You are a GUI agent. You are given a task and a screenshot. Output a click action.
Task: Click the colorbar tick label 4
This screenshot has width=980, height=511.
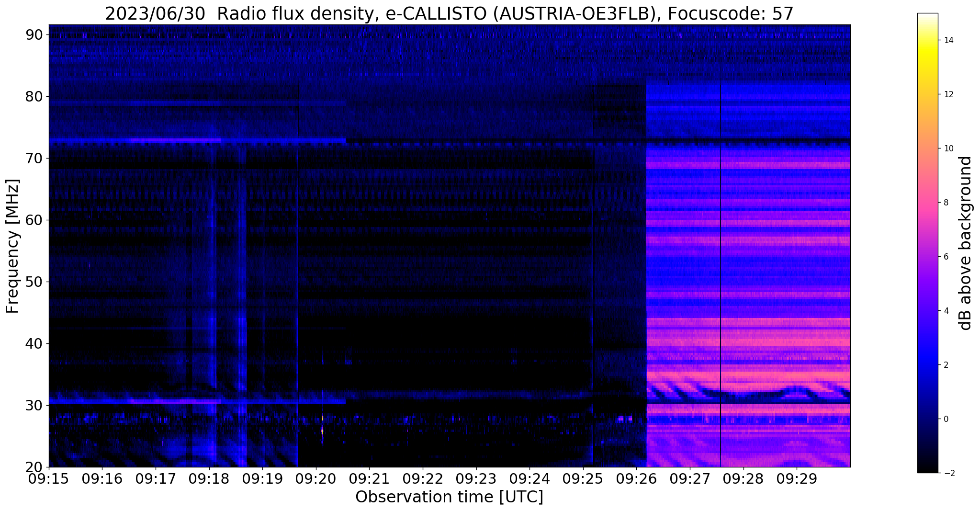[x=946, y=311]
